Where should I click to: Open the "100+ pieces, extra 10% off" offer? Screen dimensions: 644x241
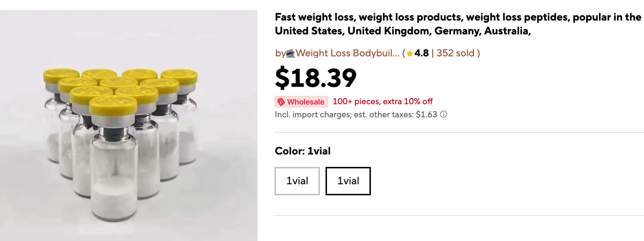(383, 101)
